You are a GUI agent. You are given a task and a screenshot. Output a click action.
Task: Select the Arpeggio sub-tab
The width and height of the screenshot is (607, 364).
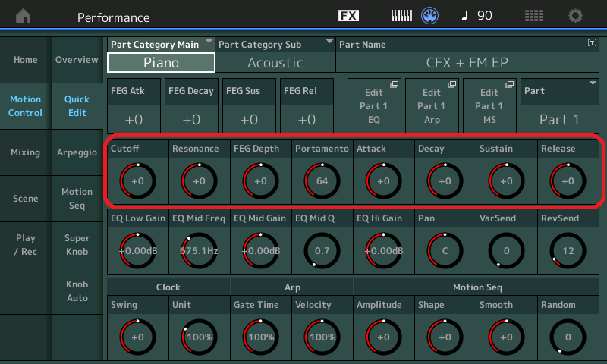point(77,152)
